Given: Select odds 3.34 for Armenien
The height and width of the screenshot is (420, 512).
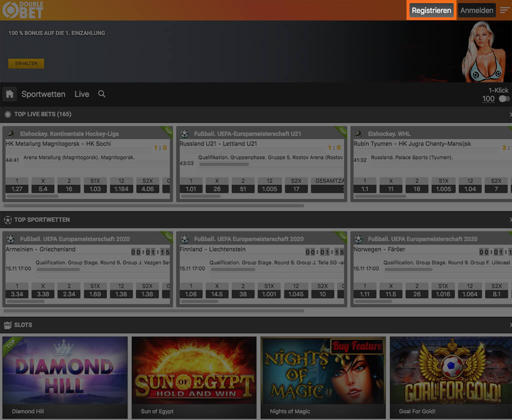Looking at the screenshot, I should click(x=17, y=294).
